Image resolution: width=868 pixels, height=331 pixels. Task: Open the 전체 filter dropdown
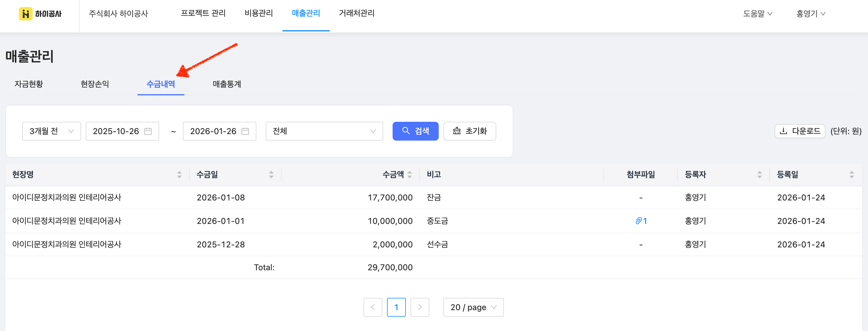(x=324, y=131)
